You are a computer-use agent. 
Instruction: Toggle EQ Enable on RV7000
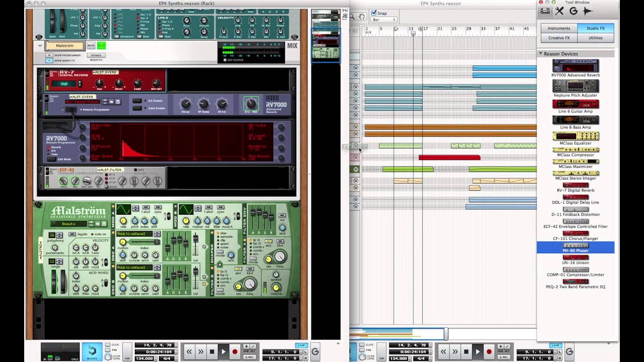coord(137,101)
